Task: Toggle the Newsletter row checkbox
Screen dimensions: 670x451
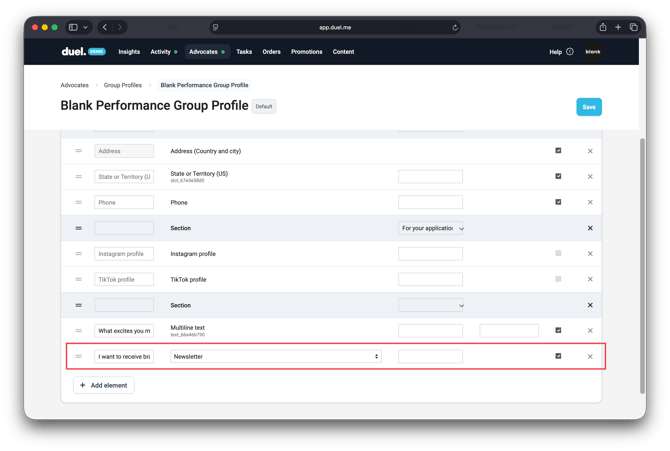Action: pos(558,356)
